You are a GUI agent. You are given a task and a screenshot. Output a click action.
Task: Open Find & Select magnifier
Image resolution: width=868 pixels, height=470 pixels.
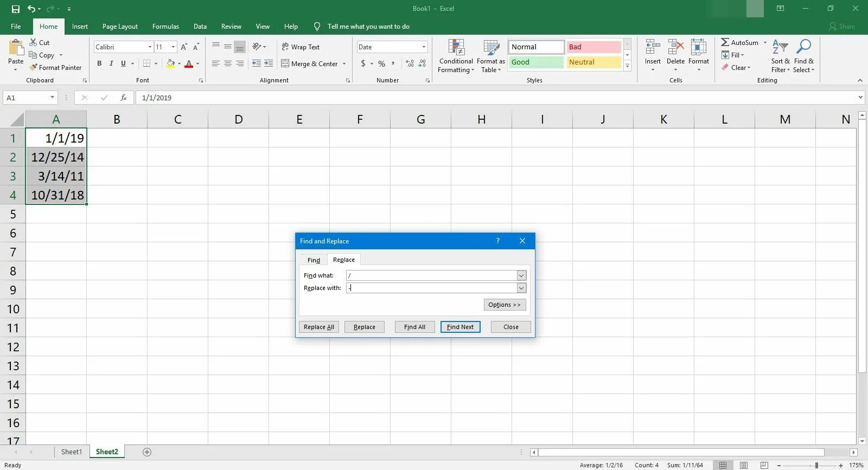coord(803,56)
